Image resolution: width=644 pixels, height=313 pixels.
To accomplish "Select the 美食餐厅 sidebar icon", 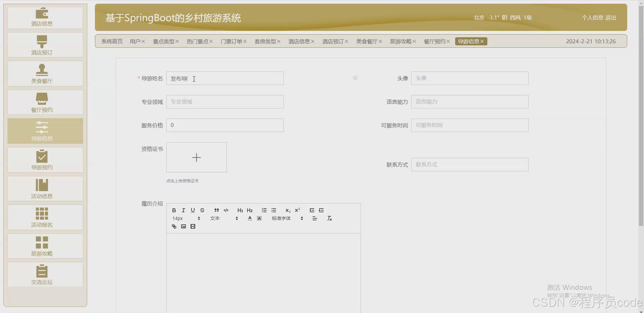I will click(45, 73).
